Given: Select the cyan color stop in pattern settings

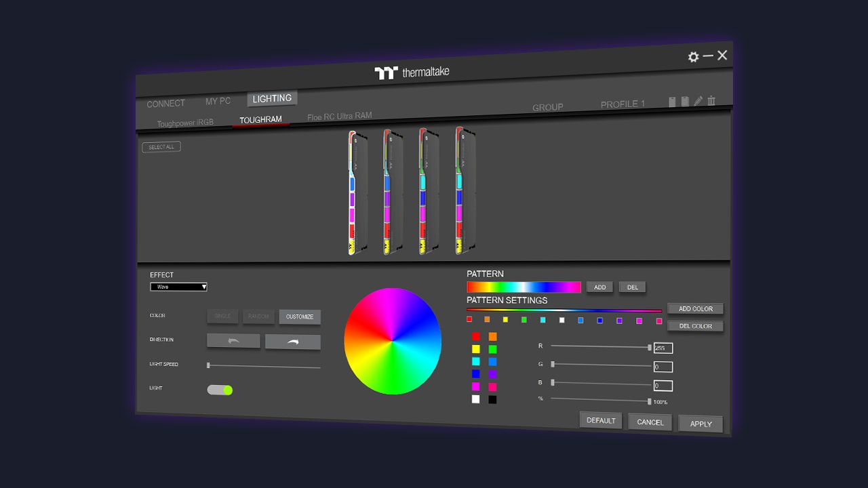Looking at the screenshot, I should point(542,320).
